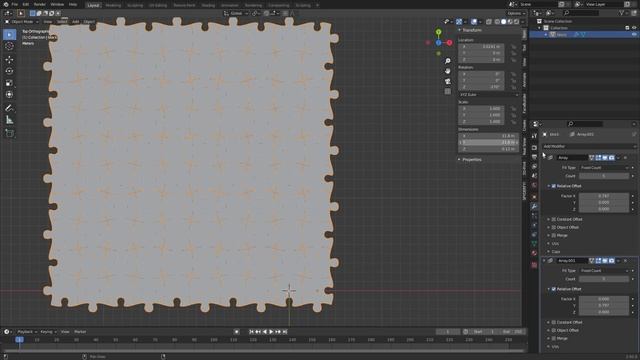640x360 pixels.
Task: Toggle Relative Offset checkbox in Array modifier
Action: pyautogui.click(x=554, y=186)
